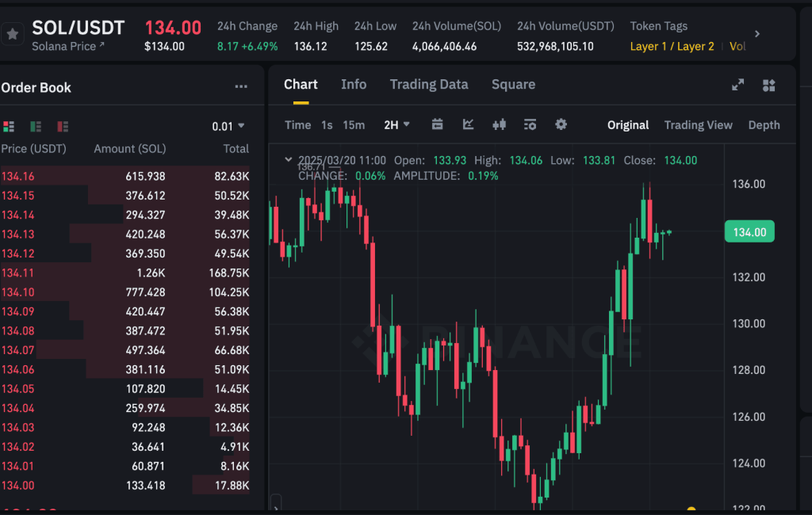Open the Info tab
The width and height of the screenshot is (812, 515).
(354, 85)
